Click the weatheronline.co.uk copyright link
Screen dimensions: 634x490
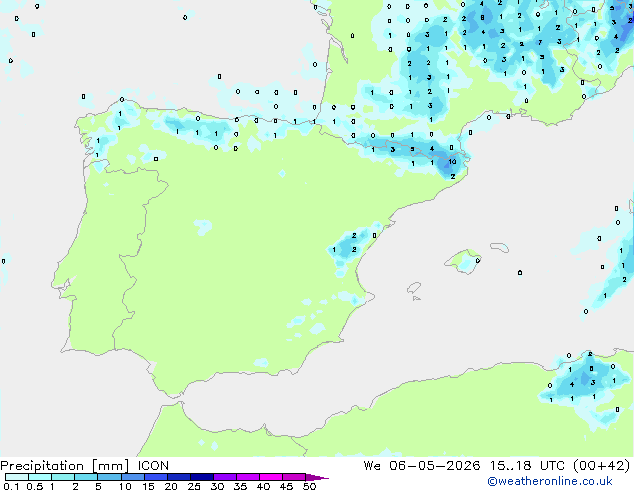pyautogui.click(x=550, y=481)
